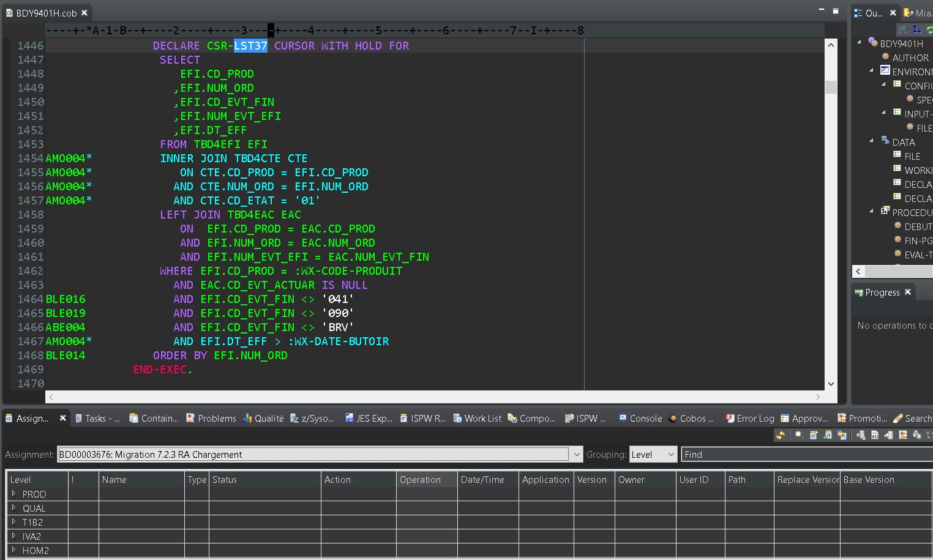
Task: Switch to the Mia... view tab
Action: pyautogui.click(x=918, y=13)
